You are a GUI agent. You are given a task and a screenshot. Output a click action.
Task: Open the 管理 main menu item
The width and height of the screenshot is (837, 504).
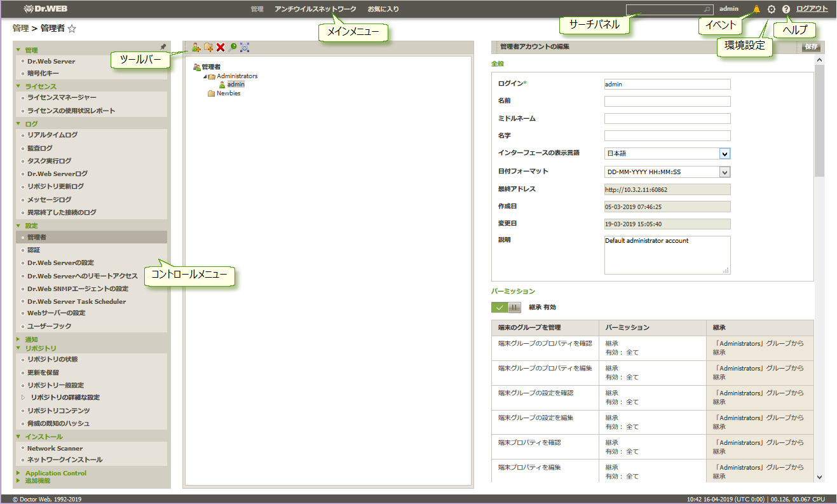tap(257, 10)
